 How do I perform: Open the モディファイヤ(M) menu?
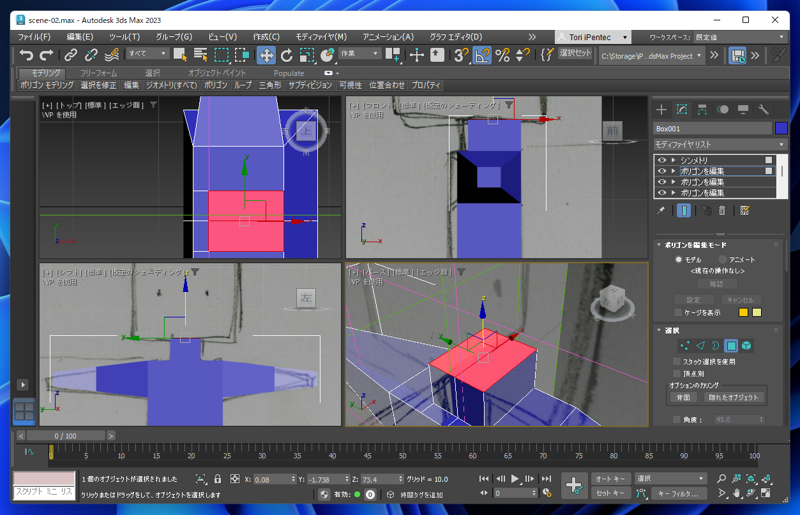click(x=321, y=37)
